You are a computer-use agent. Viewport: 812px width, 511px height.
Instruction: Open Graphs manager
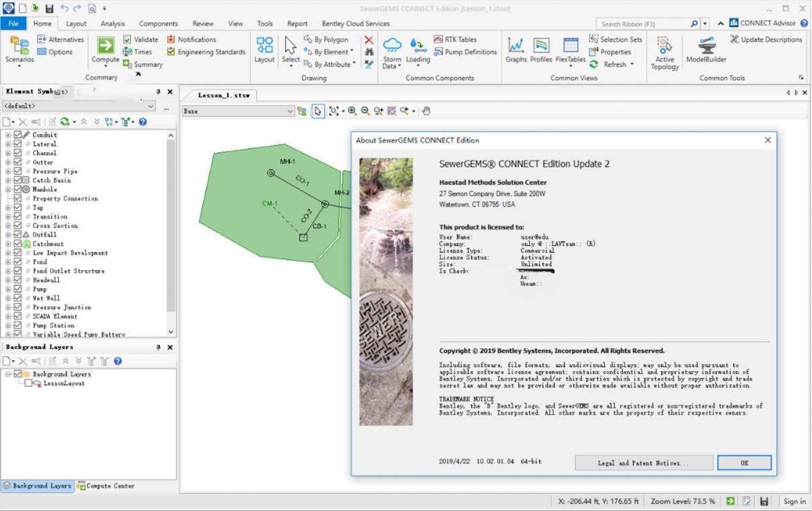tap(516, 50)
